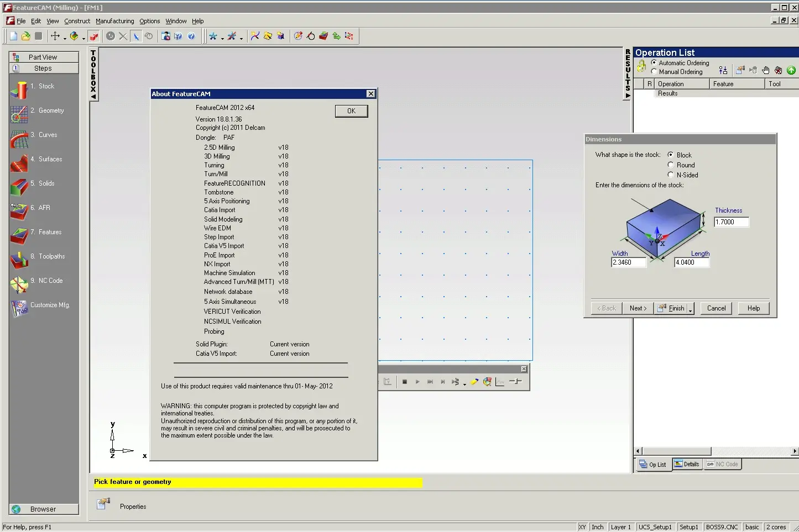799x532 pixels.
Task: Select Round stock shape radio button
Action: coord(671,165)
